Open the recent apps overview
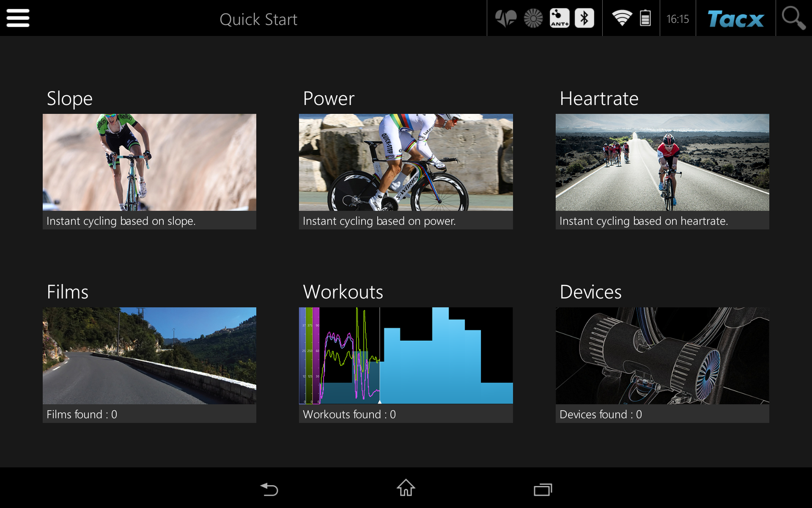 click(543, 489)
